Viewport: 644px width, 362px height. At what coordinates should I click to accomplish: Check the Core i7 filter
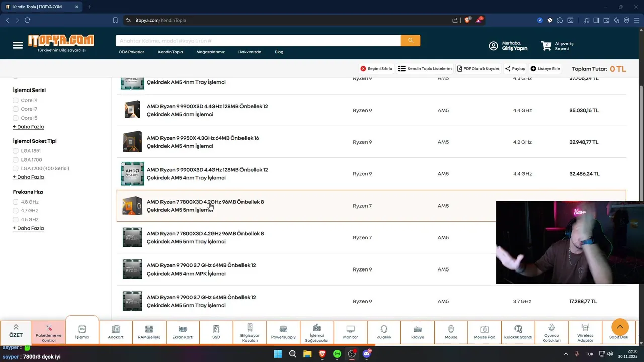pos(16,109)
